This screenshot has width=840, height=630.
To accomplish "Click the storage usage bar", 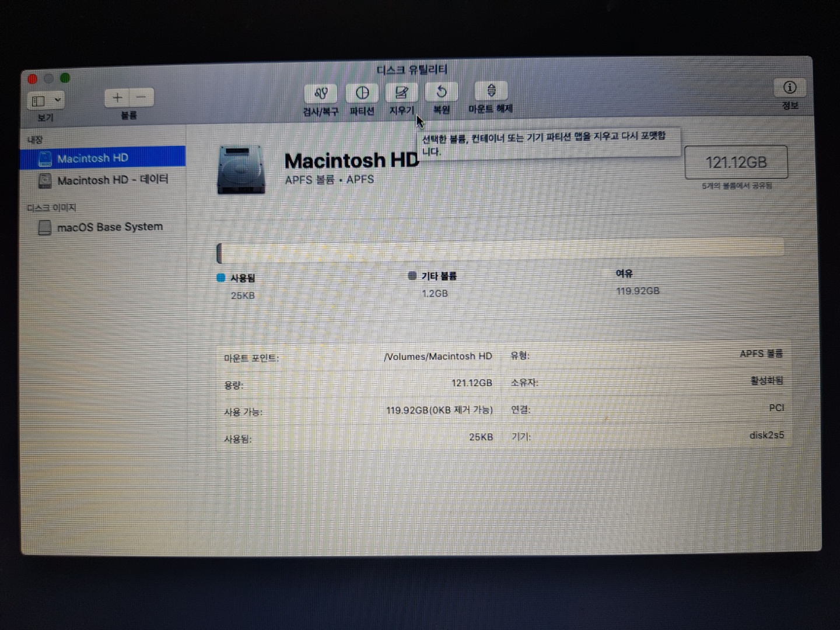I will coord(501,251).
